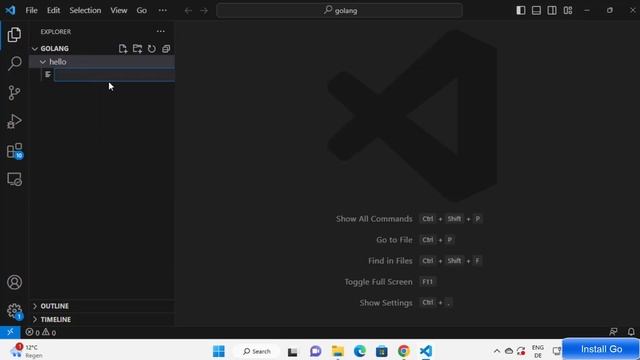This screenshot has width=640, height=360.
Task: Expand the OUTLINE section
Action: click(x=54, y=306)
